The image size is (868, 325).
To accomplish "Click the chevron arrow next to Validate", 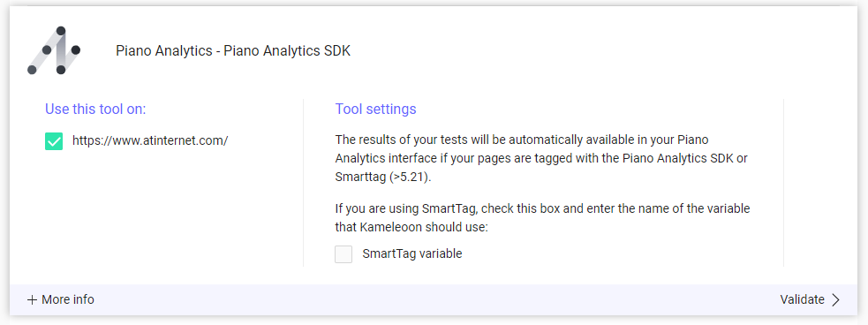I will coord(835,299).
